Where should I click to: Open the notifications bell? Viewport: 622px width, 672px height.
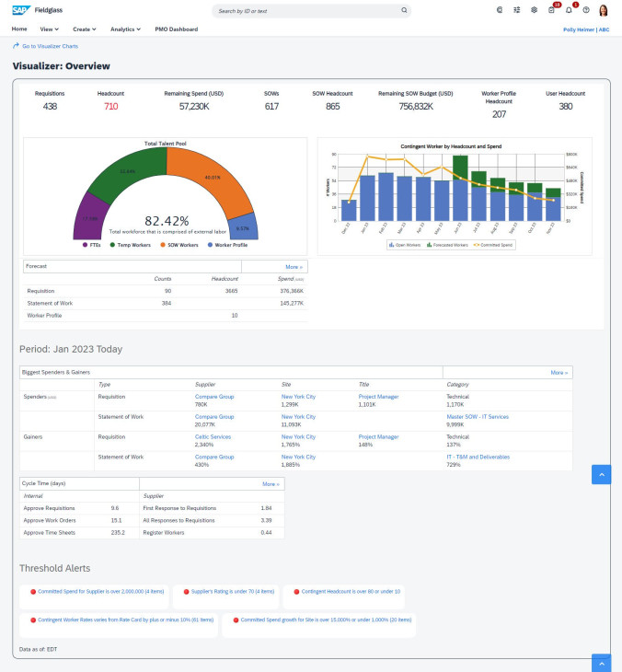tap(569, 10)
